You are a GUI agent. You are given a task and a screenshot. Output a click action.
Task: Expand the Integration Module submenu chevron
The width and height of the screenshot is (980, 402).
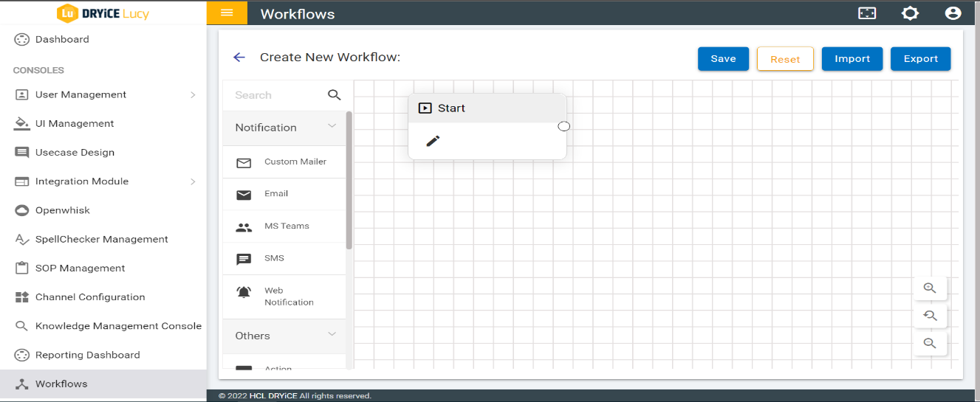tap(193, 181)
